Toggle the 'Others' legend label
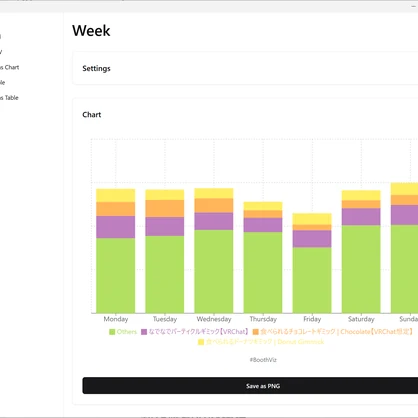 (127, 332)
